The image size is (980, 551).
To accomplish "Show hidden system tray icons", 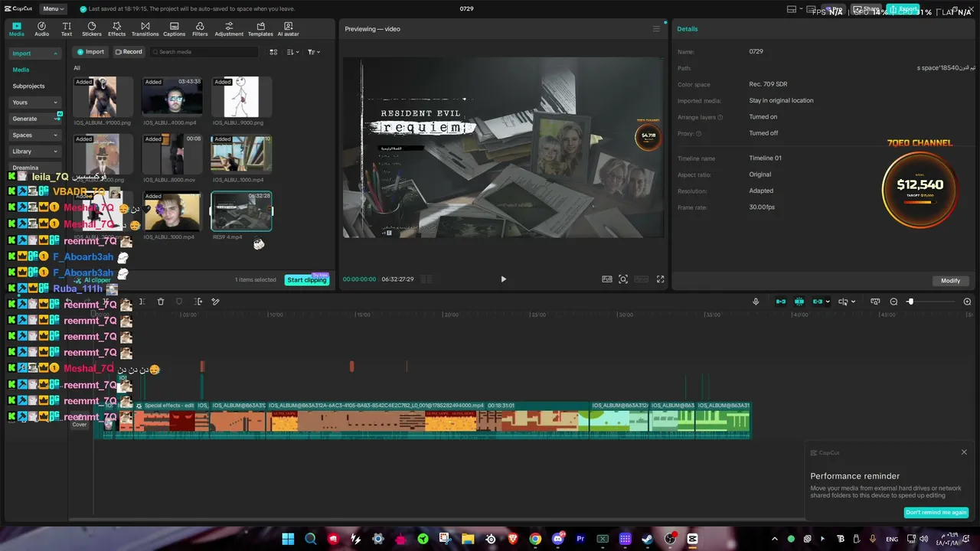I will [774, 540].
